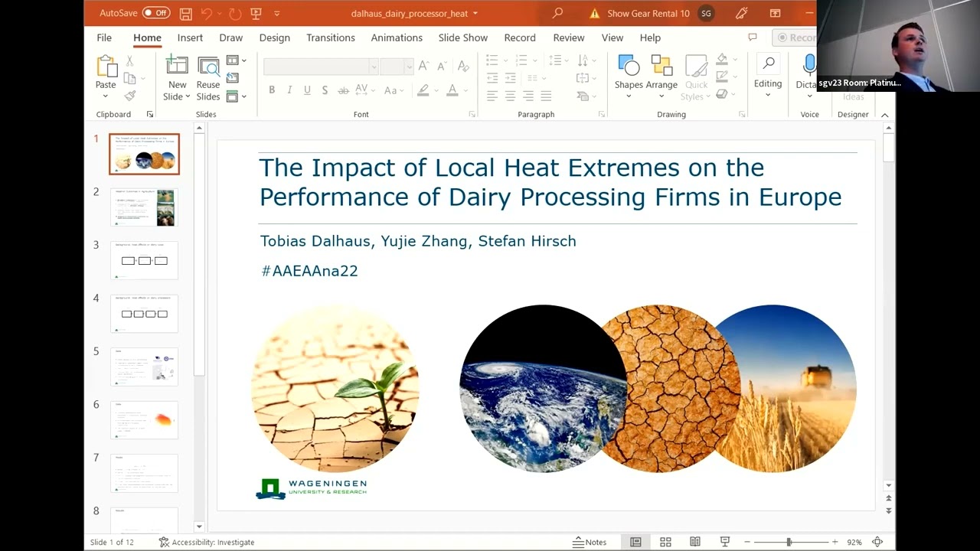Switch to the Slide Show tab
This screenshot has height=551, width=980.
tap(463, 37)
